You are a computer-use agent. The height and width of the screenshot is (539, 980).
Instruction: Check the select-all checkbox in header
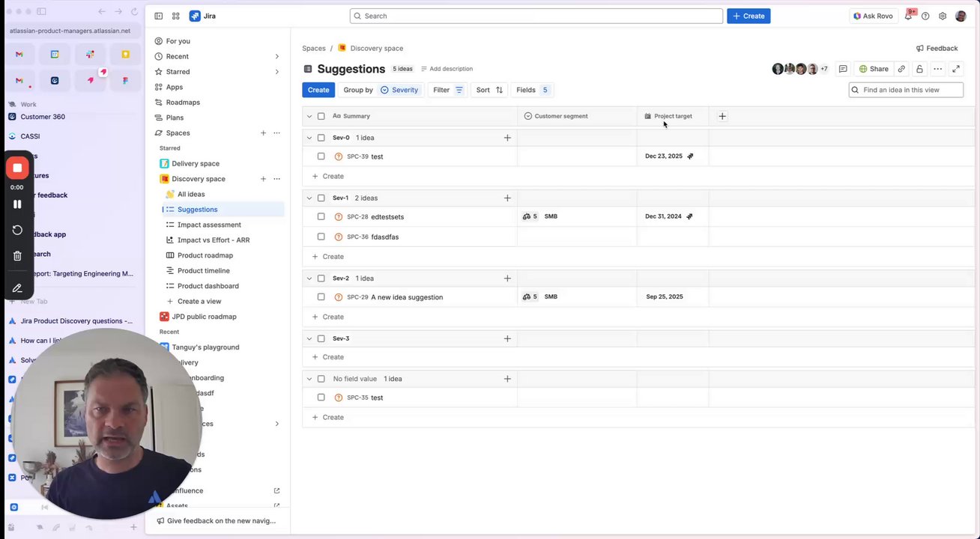point(321,116)
